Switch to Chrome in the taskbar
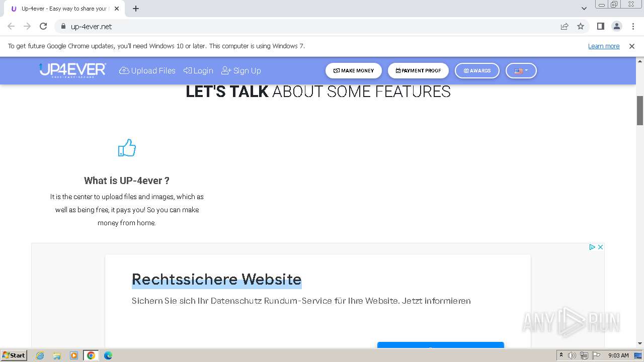644x362 pixels. pos(91,355)
